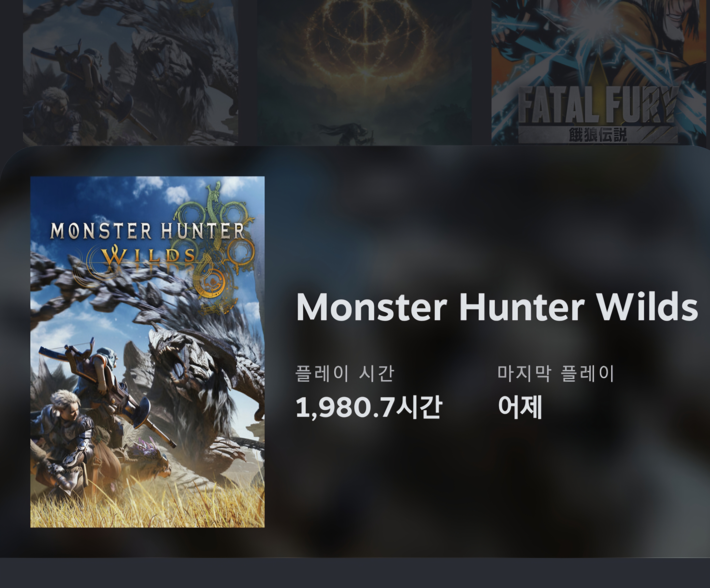This screenshot has width=710, height=588.
Task: Open the Fatal Fury game thumbnail
Action: (598, 72)
